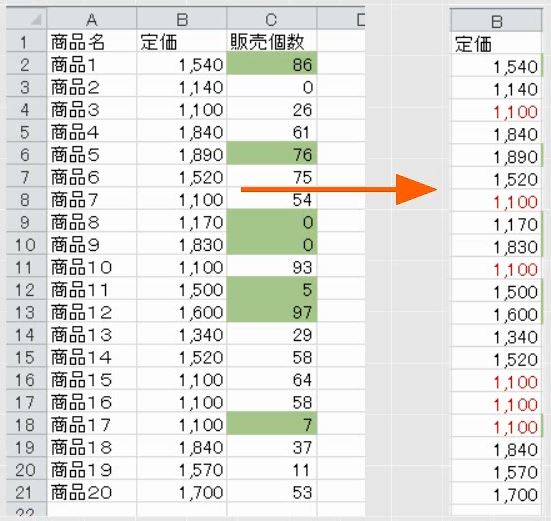The height and width of the screenshot is (521, 551).
Task: Select cell 商品3
Action: point(91,109)
